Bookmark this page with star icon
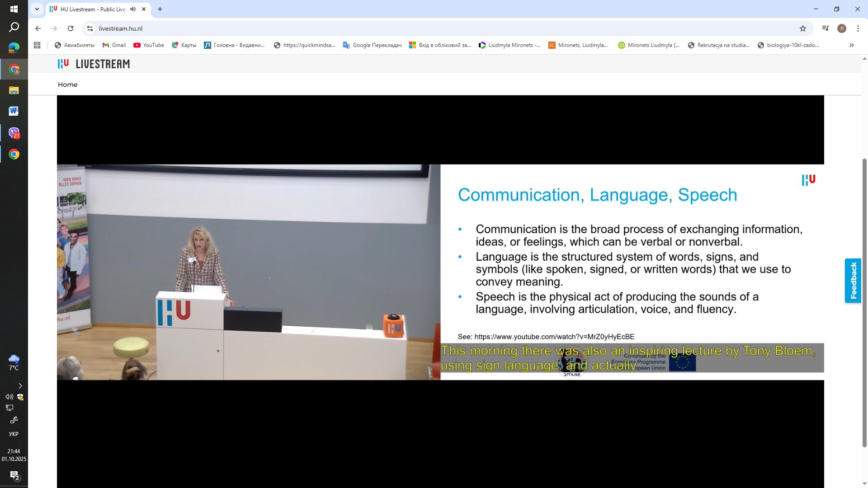 [x=803, y=28]
